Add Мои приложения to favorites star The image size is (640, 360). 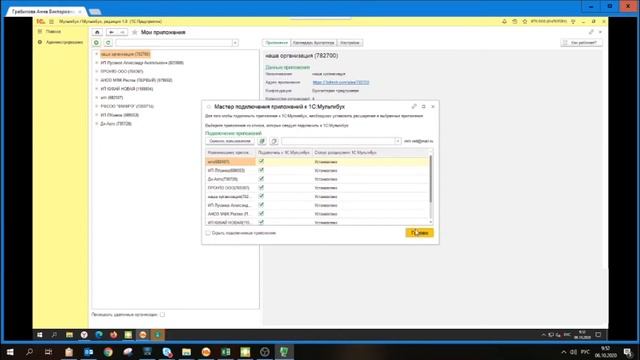coord(134,32)
